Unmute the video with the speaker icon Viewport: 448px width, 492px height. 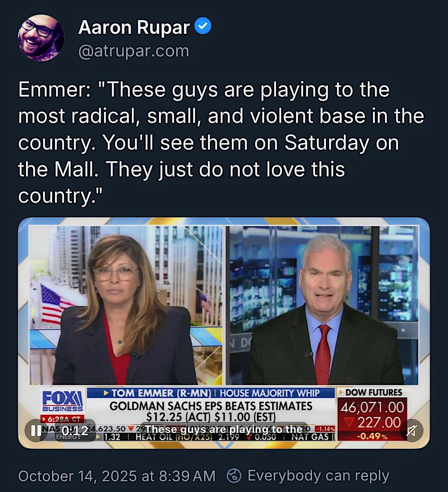[411, 430]
